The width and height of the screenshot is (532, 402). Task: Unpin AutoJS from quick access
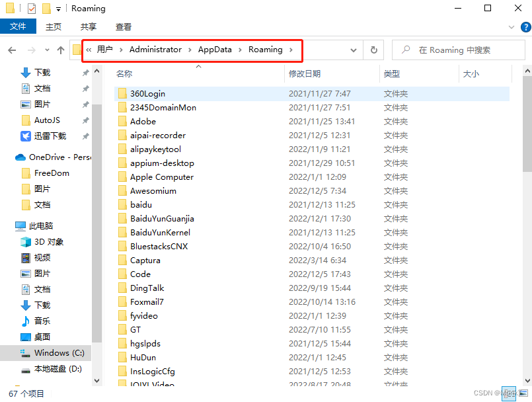coord(85,120)
